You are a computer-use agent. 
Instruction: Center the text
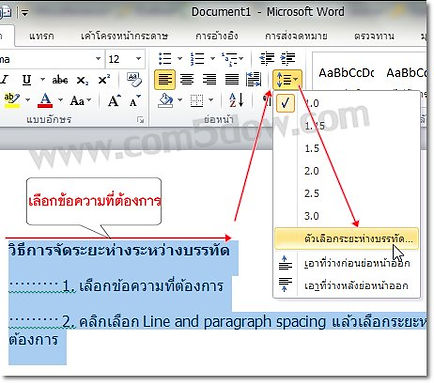(x=187, y=80)
